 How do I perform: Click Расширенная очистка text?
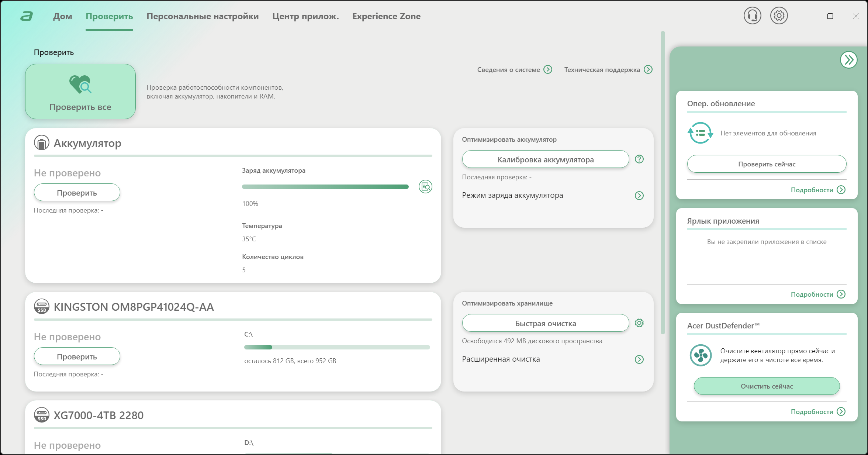501,359
